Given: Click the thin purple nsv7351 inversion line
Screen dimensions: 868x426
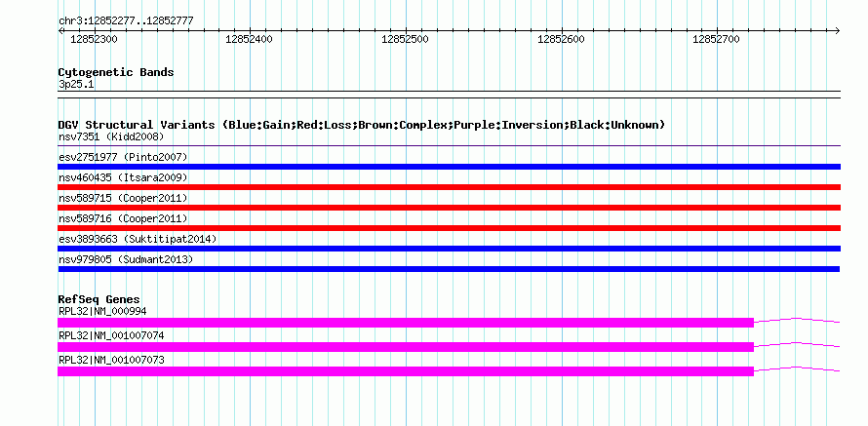Looking at the screenshot, I should [449, 146].
